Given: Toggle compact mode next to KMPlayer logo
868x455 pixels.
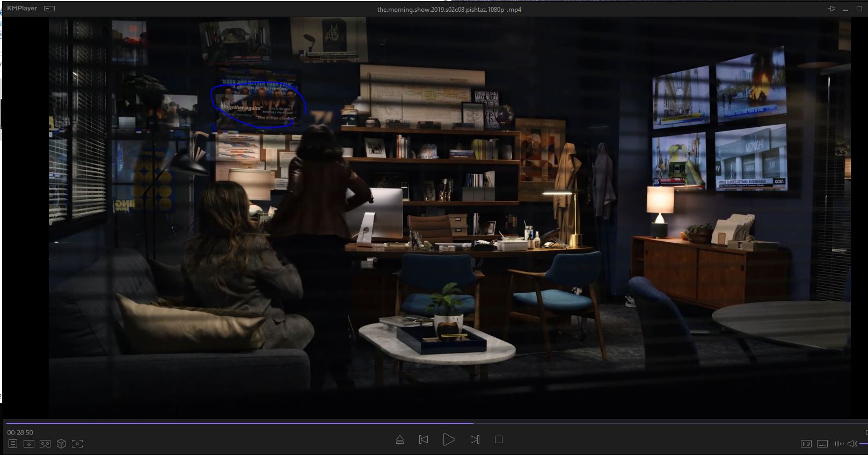Looking at the screenshot, I should tap(49, 9).
